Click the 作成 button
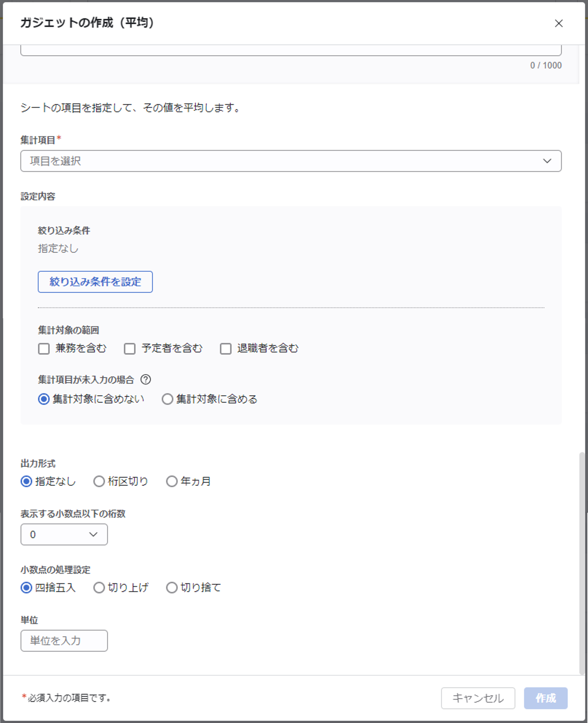Viewport: 588px width, 723px height. (x=545, y=698)
